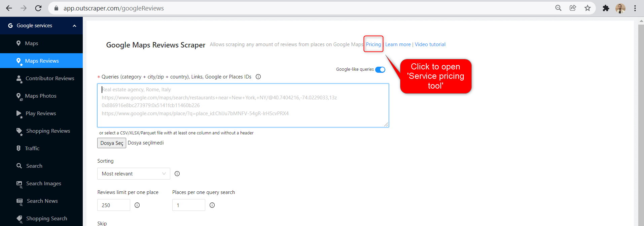
Task: Click info icon beside Reviews limit field
Action: pos(137,205)
